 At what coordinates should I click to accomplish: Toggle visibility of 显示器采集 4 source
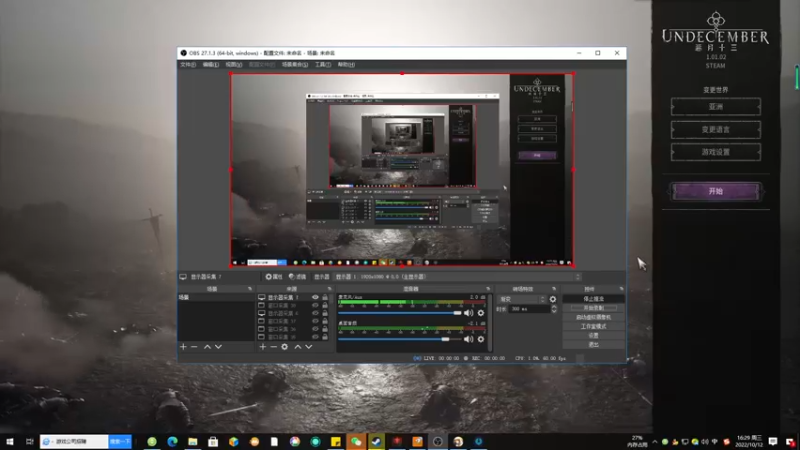click(x=315, y=313)
